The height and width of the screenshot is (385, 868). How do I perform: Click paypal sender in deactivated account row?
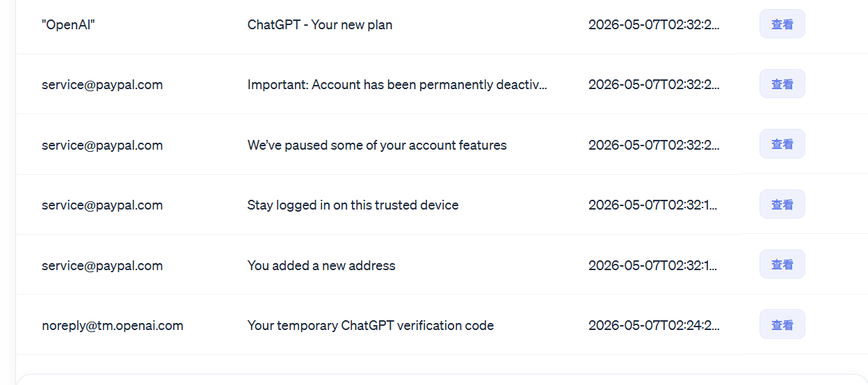click(x=102, y=85)
